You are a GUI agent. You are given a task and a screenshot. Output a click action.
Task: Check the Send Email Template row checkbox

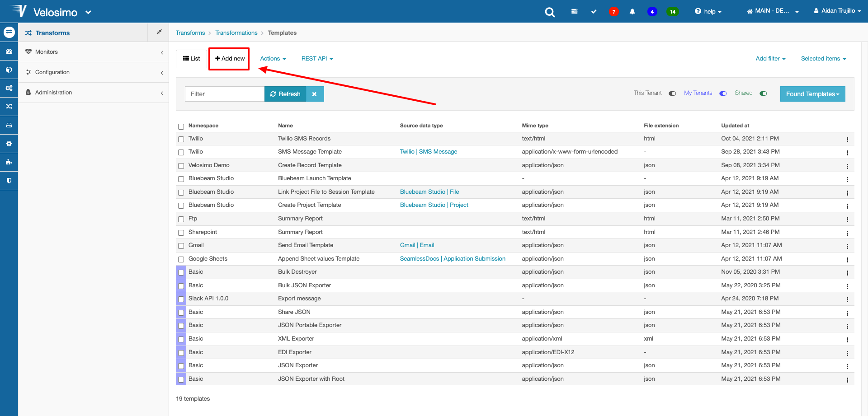click(x=181, y=246)
